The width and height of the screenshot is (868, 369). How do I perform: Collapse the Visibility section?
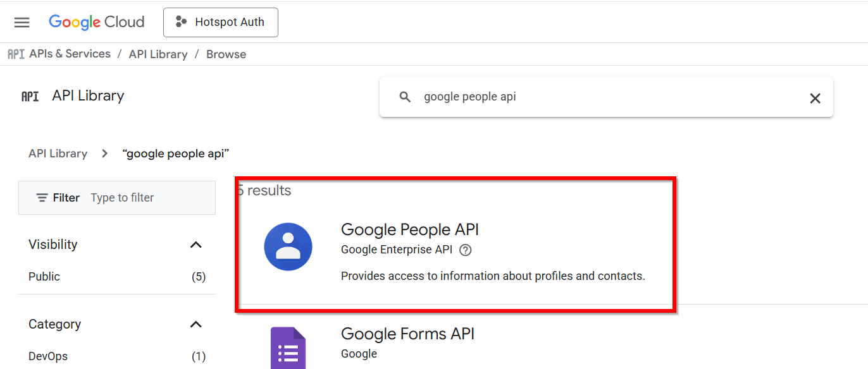click(x=196, y=245)
